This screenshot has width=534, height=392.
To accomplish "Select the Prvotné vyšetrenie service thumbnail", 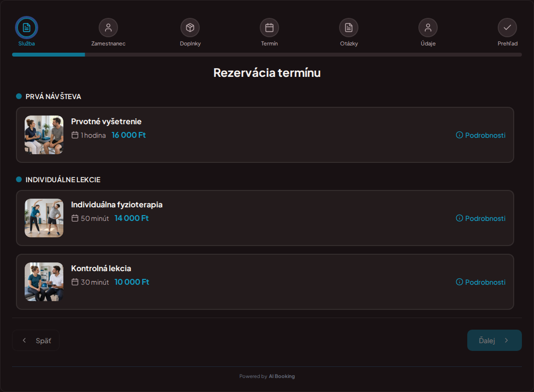I will [44, 135].
